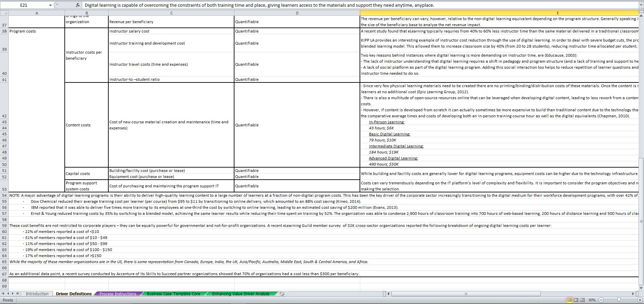Select the 'Program support system costs' cell

click(x=87, y=186)
